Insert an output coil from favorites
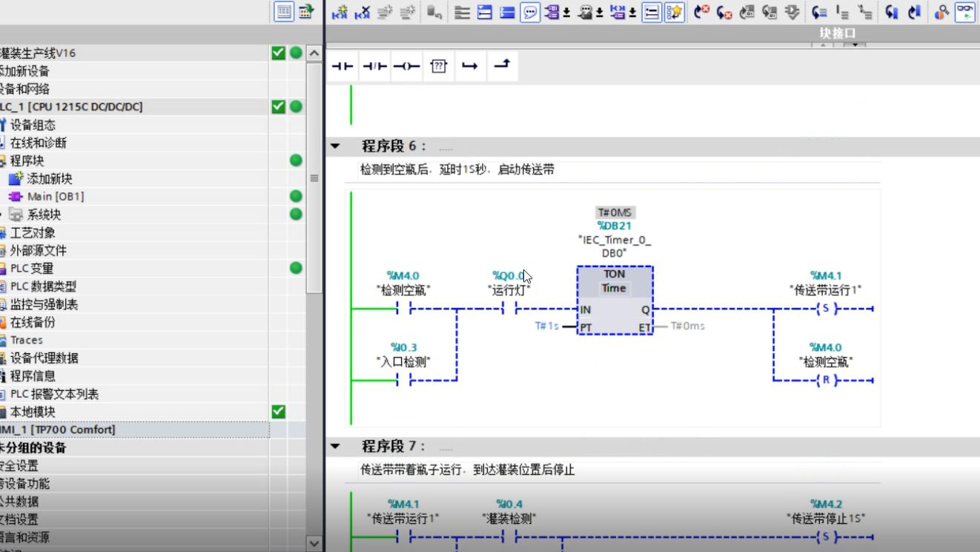The height and width of the screenshot is (552, 980). coord(406,66)
